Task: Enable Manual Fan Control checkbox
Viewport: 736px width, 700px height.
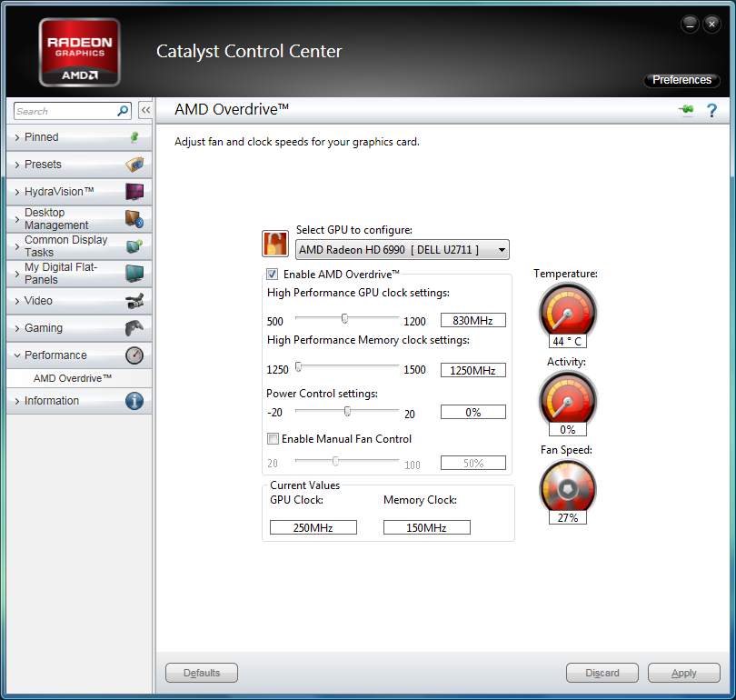Action: [273, 438]
